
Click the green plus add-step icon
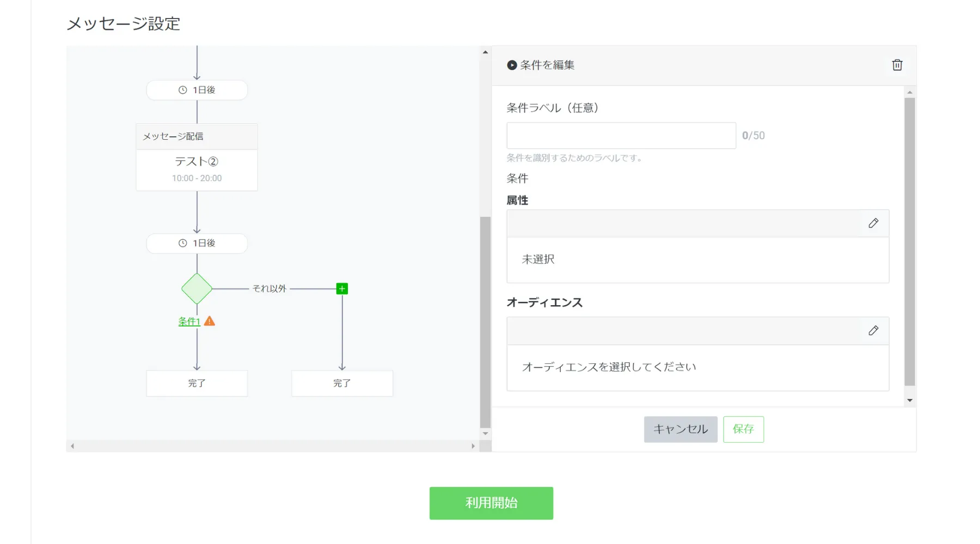342,289
